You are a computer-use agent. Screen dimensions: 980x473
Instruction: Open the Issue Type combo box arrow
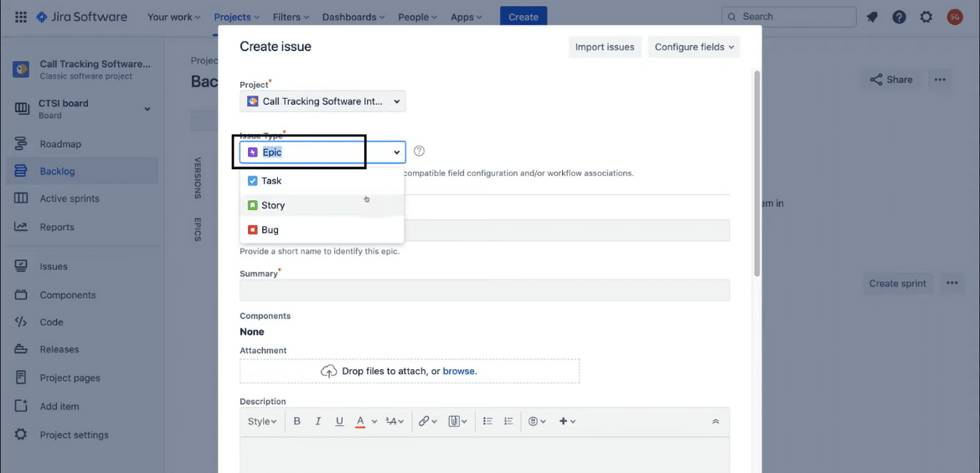pos(396,152)
